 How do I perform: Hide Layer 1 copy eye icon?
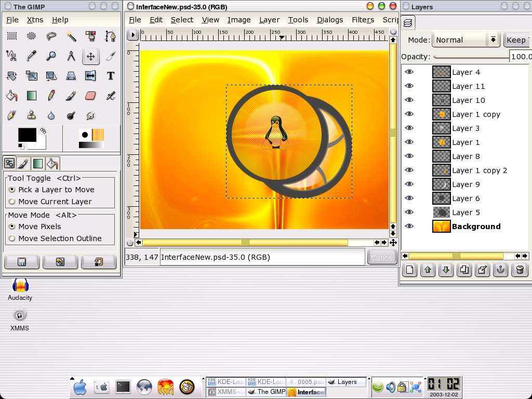click(x=409, y=114)
